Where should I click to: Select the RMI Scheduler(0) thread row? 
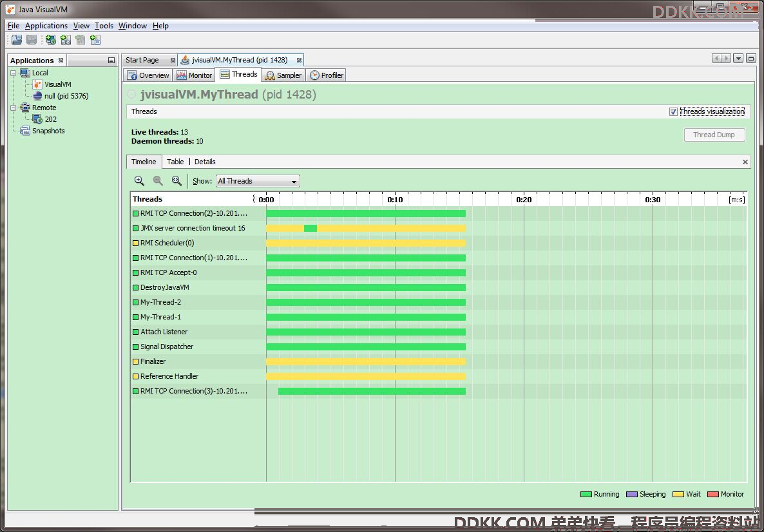(x=439, y=243)
